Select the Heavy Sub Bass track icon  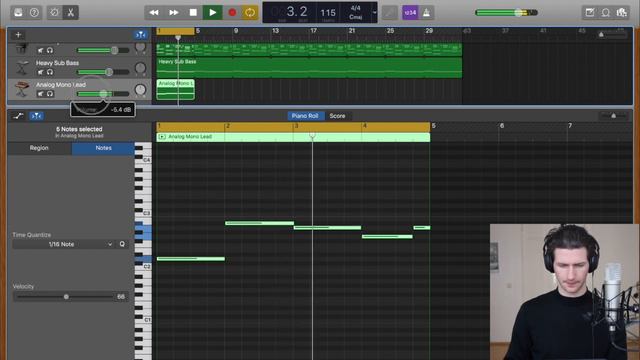pos(22,67)
